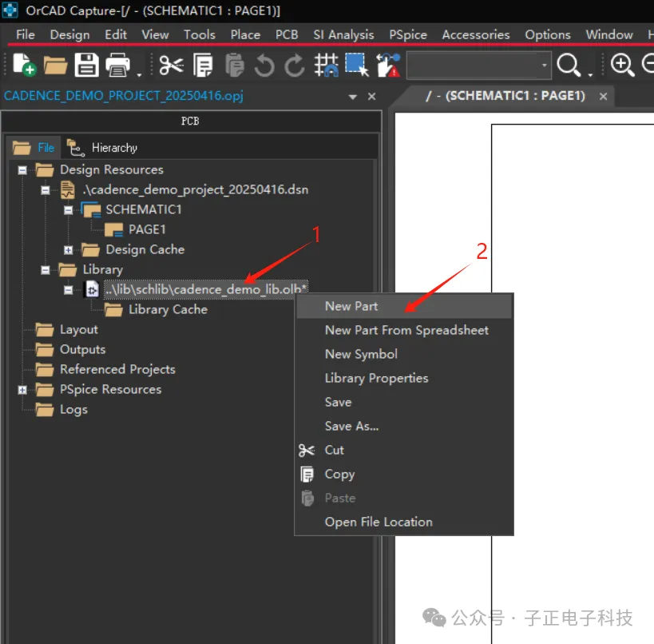Choose New Part from context menu

pos(404,306)
